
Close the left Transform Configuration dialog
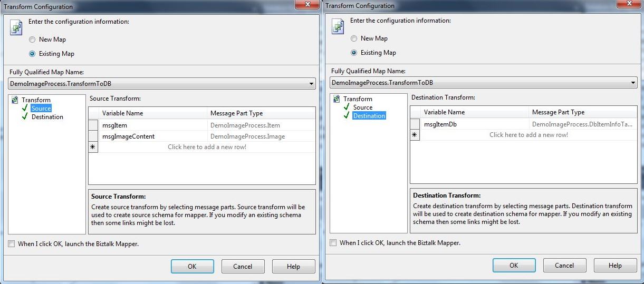[x=306, y=5]
